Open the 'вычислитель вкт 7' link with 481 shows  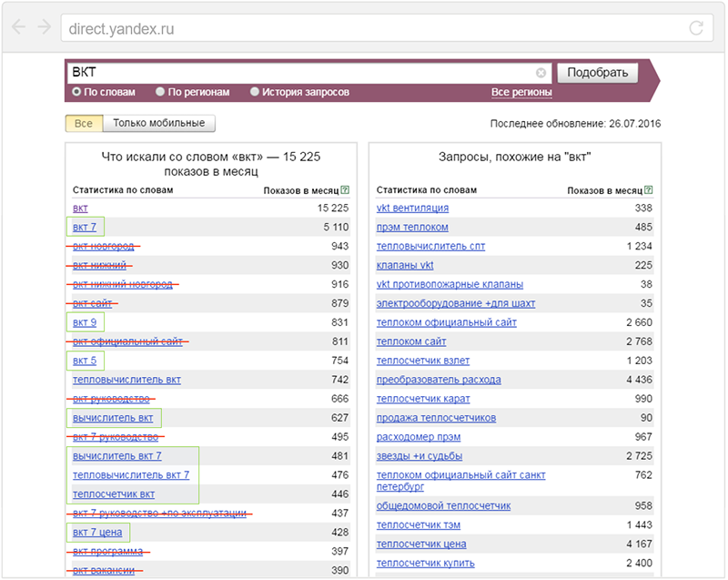point(117,455)
